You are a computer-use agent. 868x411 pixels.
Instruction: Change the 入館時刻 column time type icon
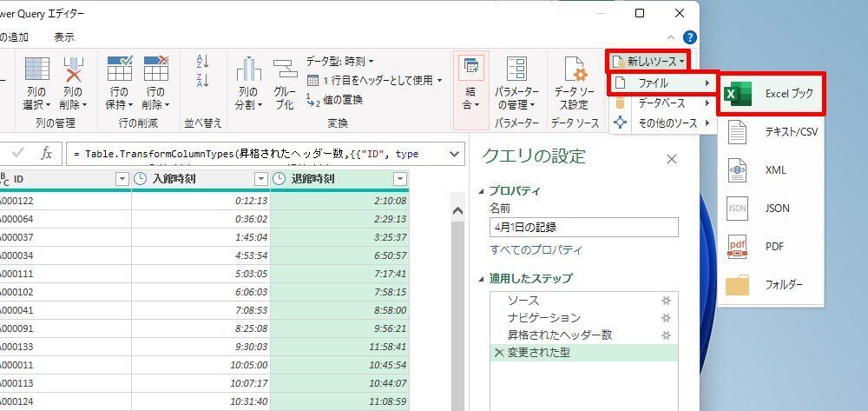[141, 179]
